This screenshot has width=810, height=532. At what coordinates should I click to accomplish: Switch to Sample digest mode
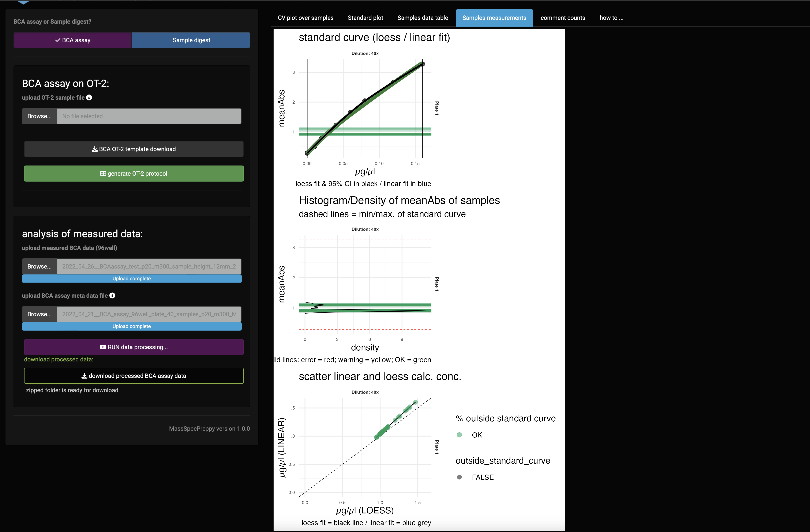pyautogui.click(x=191, y=40)
